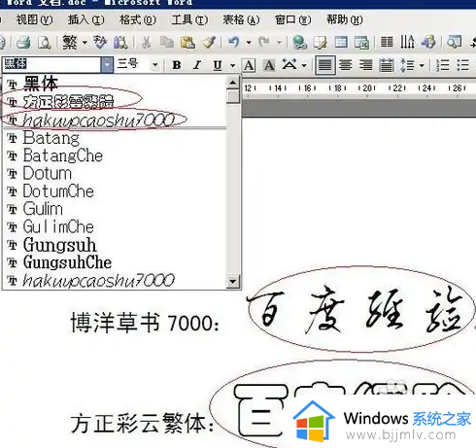Image resolution: width=476 pixels, height=448 pixels.
Task: Open the Line Spacing dropdown arrow
Action: click(422, 65)
